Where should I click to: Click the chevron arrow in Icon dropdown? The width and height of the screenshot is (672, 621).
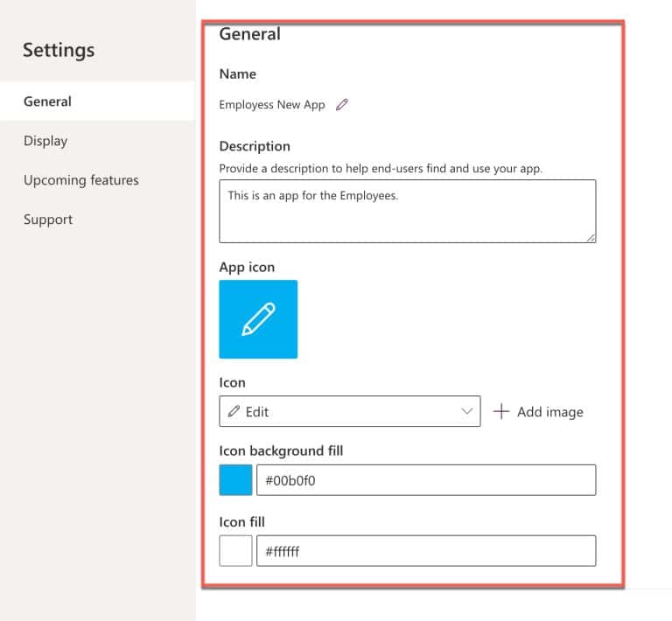click(x=466, y=412)
